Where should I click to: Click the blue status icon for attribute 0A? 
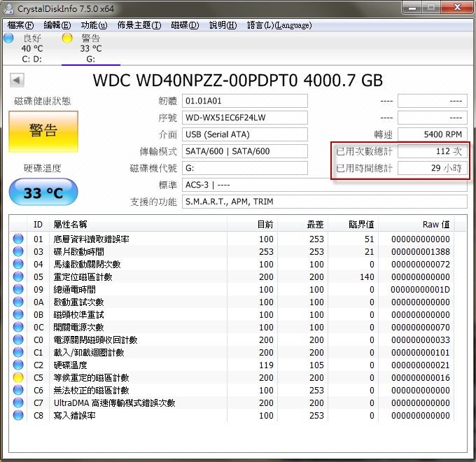18,302
